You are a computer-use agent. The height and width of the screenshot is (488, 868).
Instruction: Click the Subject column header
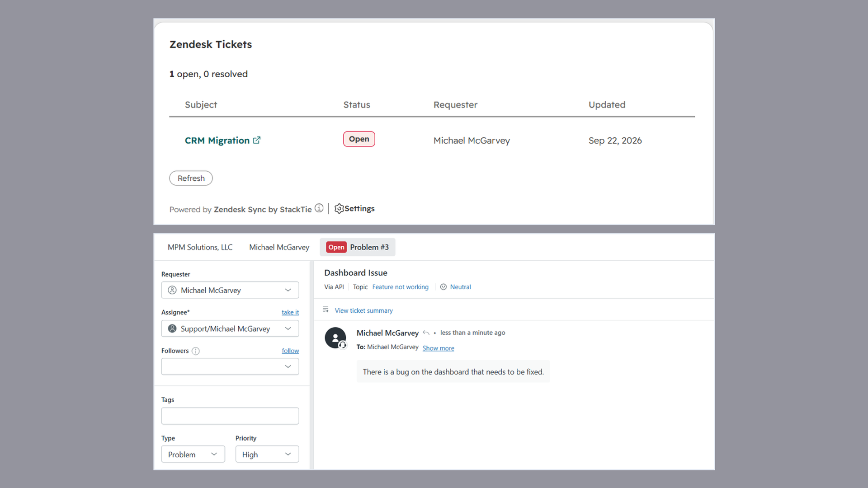(201, 105)
